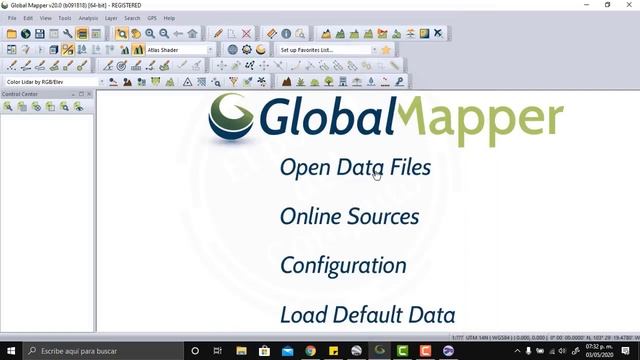Click the 3D View cube icon

click(53, 50)
